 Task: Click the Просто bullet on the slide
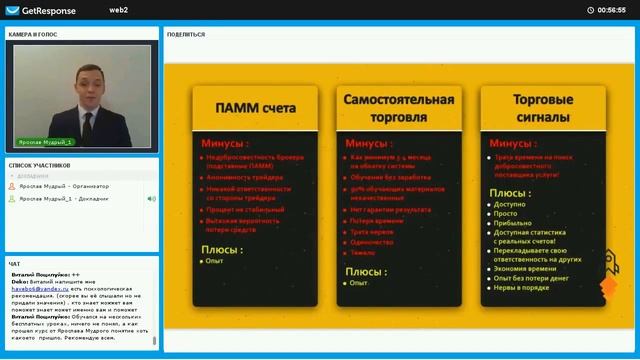tap(505, 213)
